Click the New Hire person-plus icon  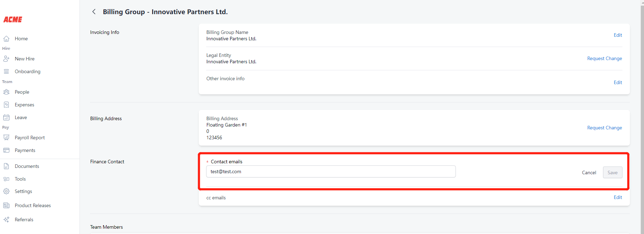click(6, 59)
